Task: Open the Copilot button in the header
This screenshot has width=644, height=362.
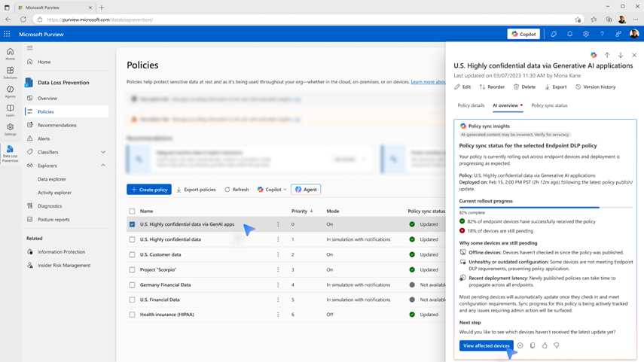Action: point(523,34)
